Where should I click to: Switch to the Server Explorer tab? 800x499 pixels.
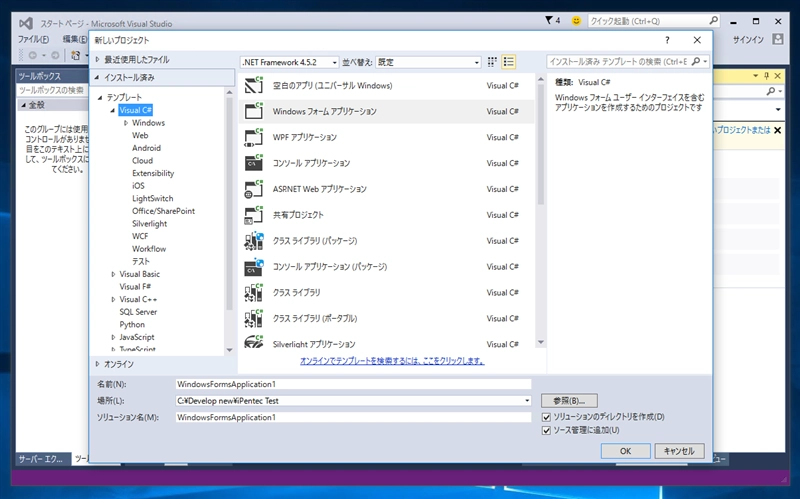coord(41,459)
